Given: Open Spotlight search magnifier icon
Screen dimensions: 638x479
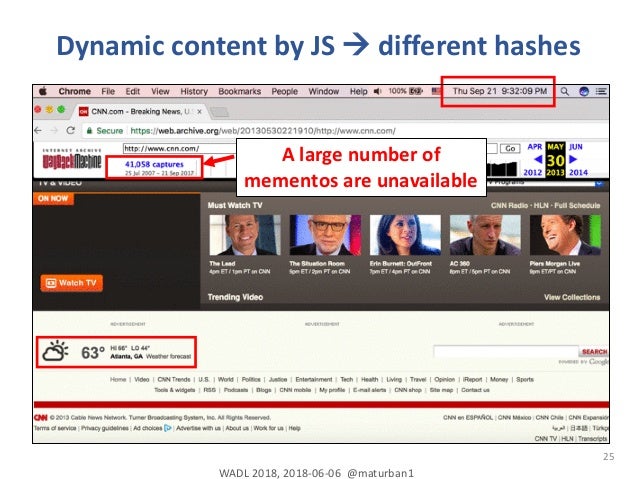Looking at the screenshot, I should 564,91.
